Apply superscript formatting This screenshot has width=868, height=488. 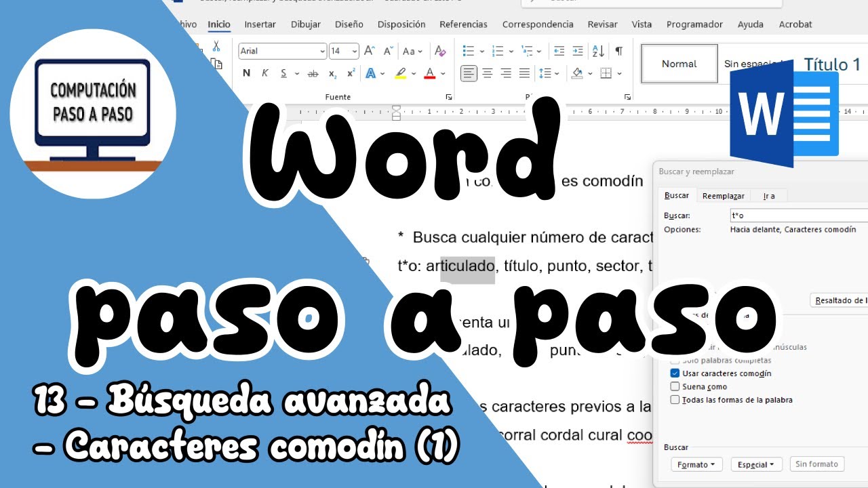click(x=351, y=73)
